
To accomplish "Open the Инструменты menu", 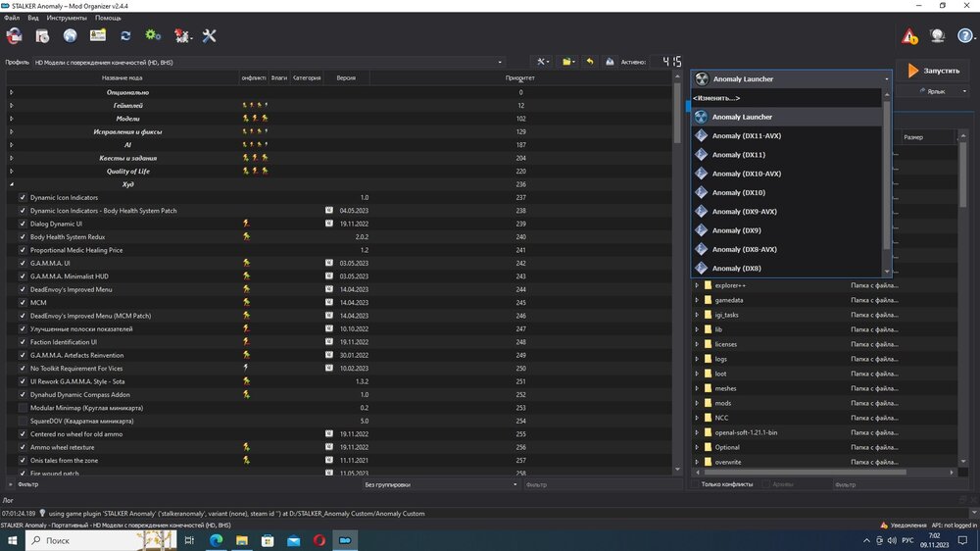I will coord(67,18).
